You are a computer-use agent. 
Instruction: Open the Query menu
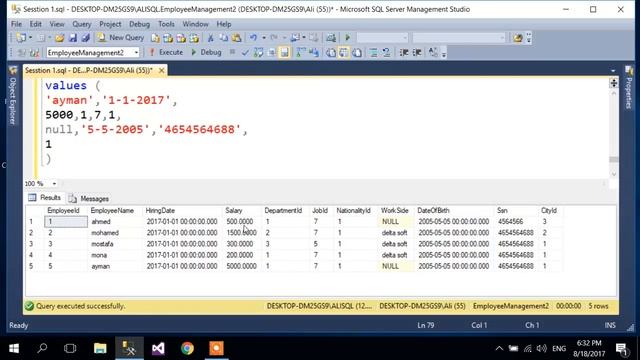pyautogui.click(x=82, y=24)
